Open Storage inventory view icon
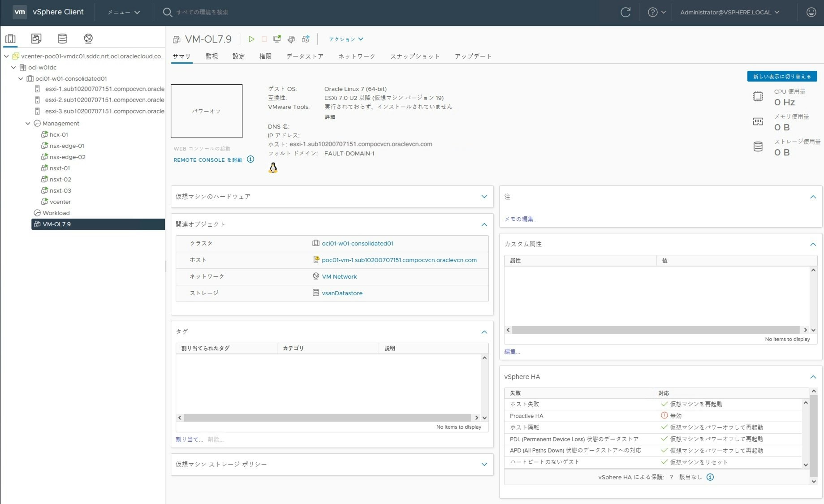This screenshot has height=504, width=824. [62, 39]
